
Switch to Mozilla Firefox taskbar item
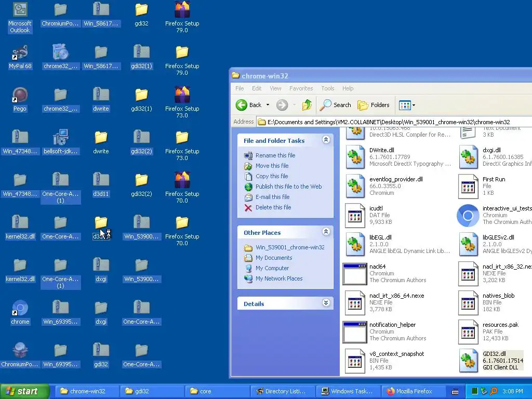click(414, 392)
